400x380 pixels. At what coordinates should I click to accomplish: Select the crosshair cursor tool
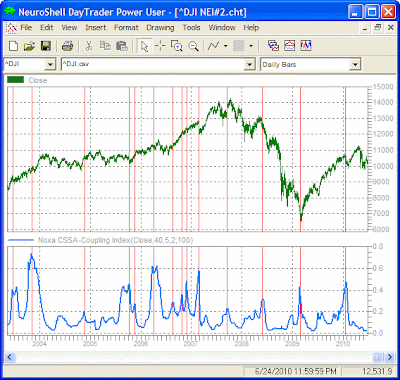tap(160, 46)
